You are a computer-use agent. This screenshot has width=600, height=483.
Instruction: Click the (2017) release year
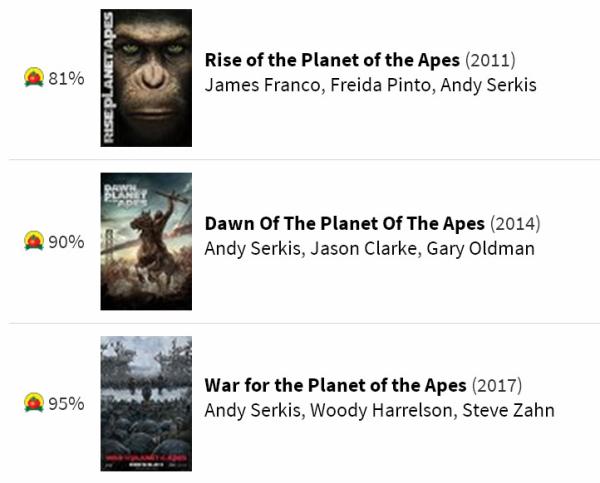pos(496,385)
